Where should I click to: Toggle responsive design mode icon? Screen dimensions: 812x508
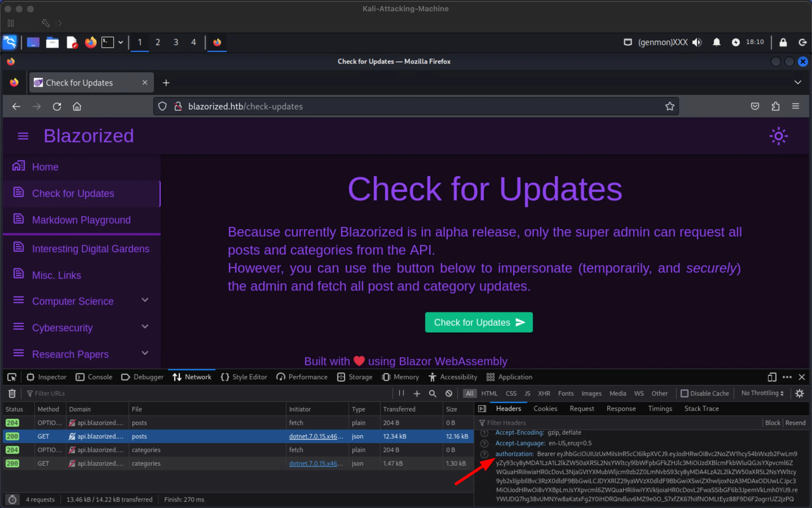click(x=772, y=377)
